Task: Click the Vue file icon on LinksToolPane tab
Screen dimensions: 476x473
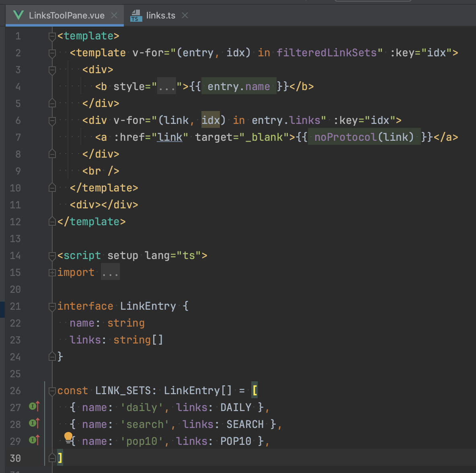Action: tap(19, 15)
